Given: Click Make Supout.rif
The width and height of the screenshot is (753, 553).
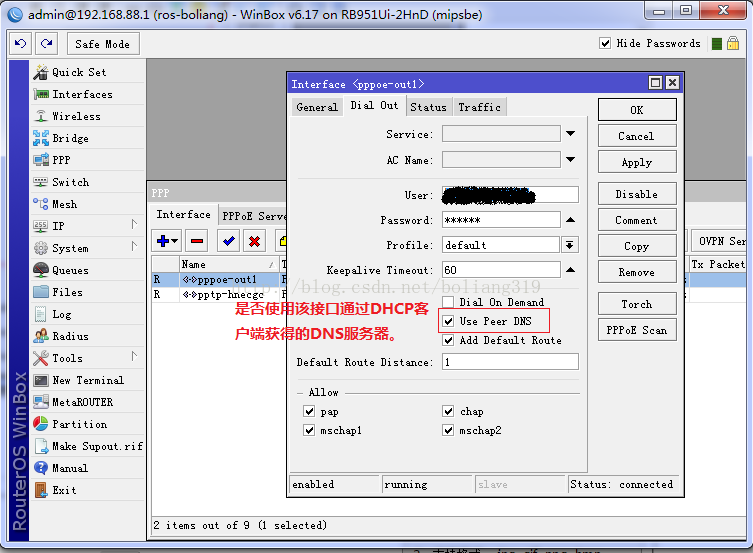Looking at the screenshot, I should [88, 446].
